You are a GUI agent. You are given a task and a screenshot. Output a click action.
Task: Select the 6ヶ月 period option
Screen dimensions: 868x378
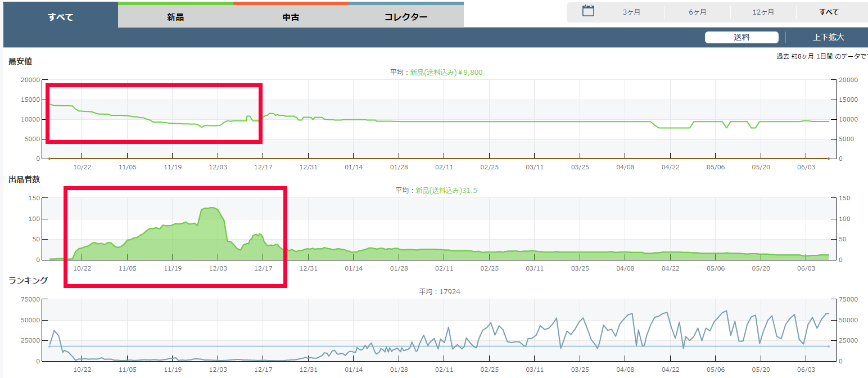pos(697,12)
